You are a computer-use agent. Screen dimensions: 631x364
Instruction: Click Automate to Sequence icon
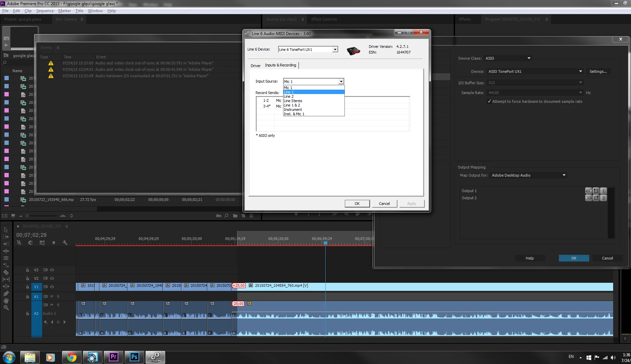[219, 216]
